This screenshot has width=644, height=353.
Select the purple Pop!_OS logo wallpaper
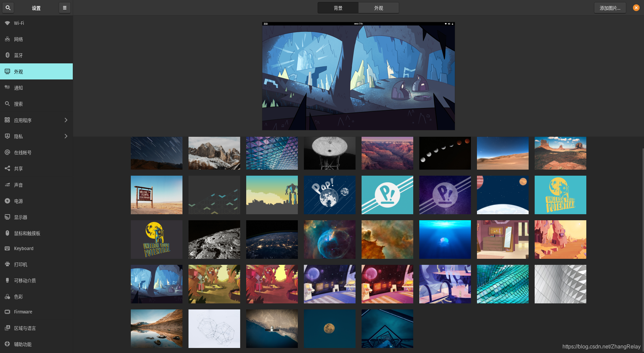445,195
